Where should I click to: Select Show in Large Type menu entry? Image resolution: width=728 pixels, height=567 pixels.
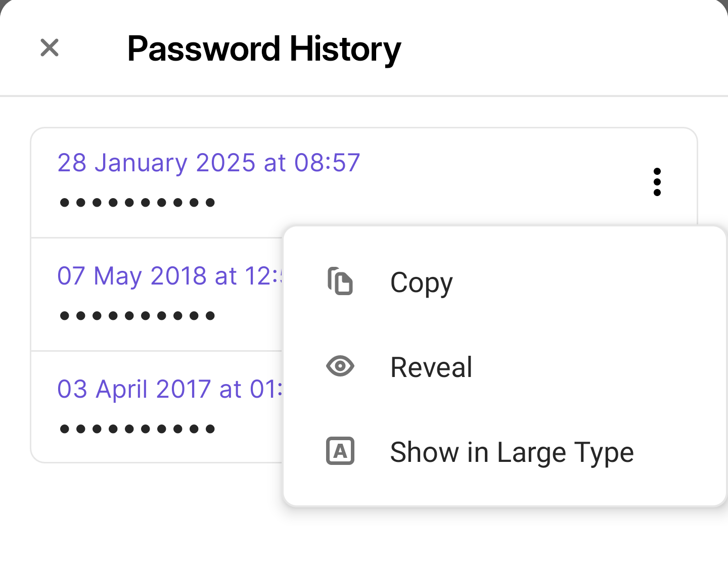512,451
